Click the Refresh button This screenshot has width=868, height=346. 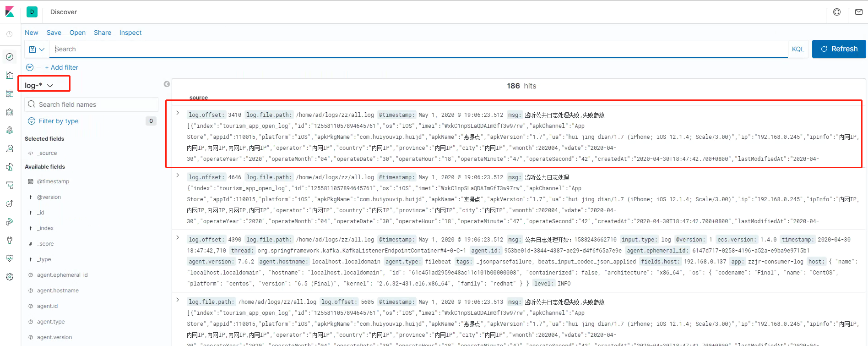pos(839,49)
